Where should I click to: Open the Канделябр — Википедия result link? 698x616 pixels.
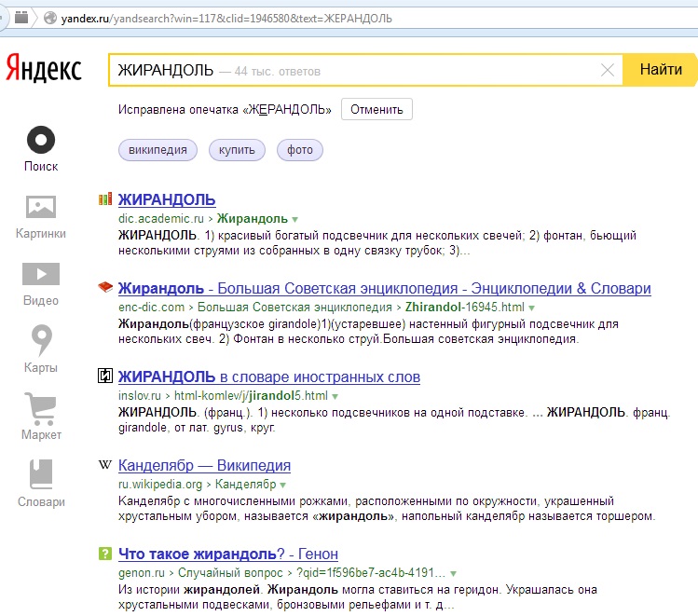(204, 465)
